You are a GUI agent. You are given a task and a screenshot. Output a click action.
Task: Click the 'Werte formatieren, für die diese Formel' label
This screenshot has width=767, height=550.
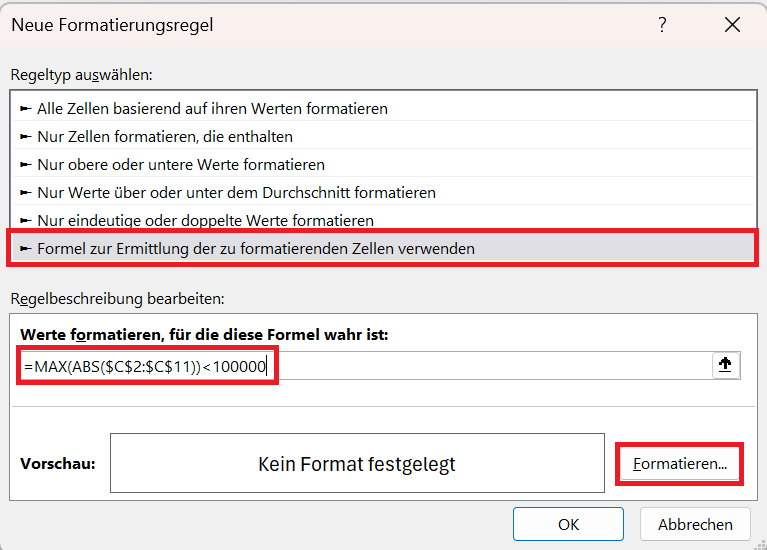tap(204, 335)
